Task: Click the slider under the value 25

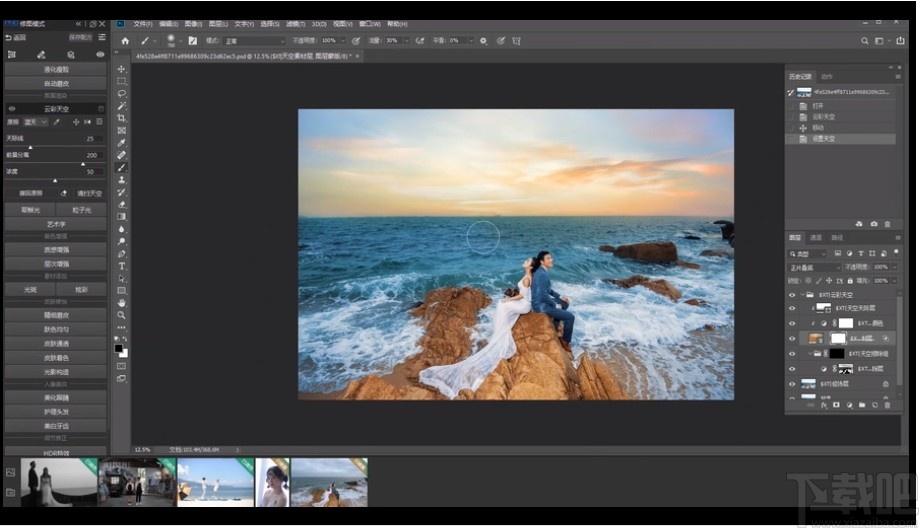Action: pos(55,147)
